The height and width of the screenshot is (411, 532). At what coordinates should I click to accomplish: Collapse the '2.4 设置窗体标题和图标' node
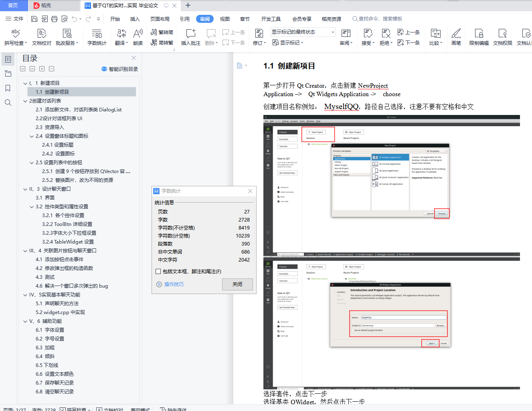click(x=32, y=136)
